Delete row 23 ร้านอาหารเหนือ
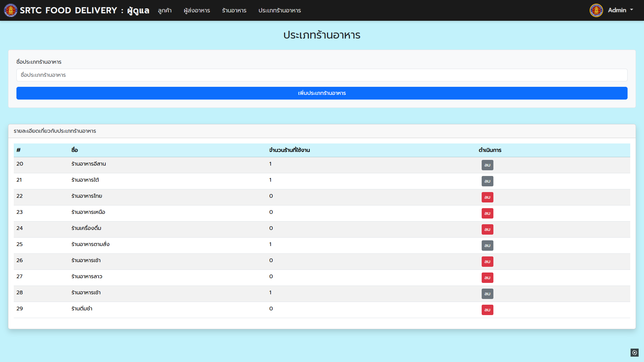The height and width of the screenshot is (362, 644). (487, 213)
